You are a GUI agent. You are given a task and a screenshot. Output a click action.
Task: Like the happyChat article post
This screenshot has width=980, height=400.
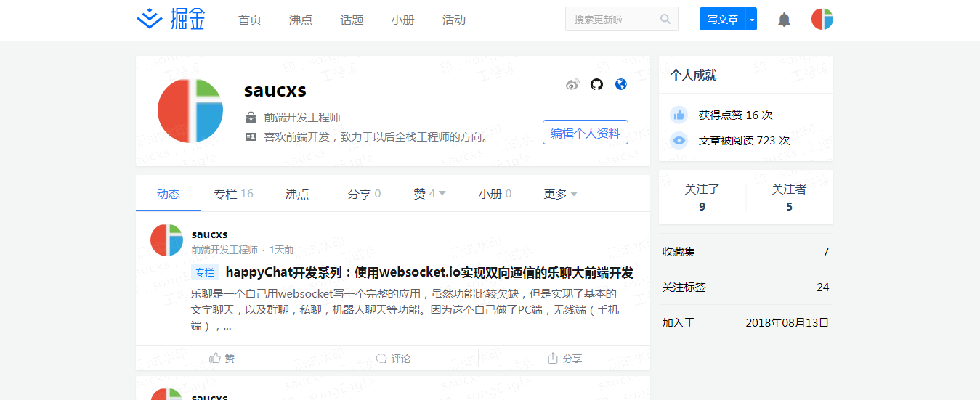[x=222, y=358]
